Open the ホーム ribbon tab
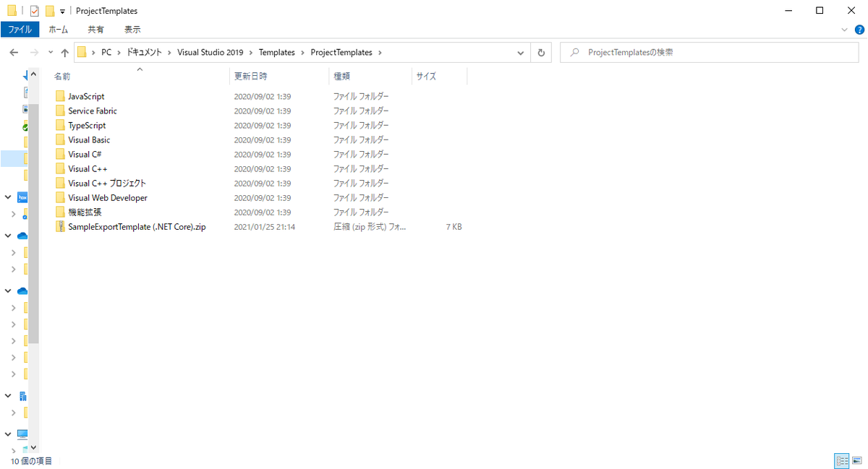Viewport: 868px width, 469px height. coord(59,30)
